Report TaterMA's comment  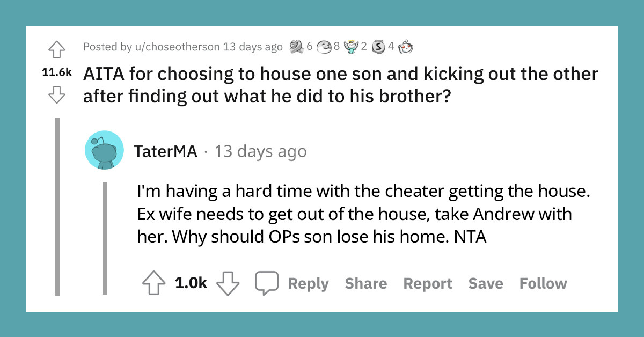pyautogui.click(x=428, y=283)
